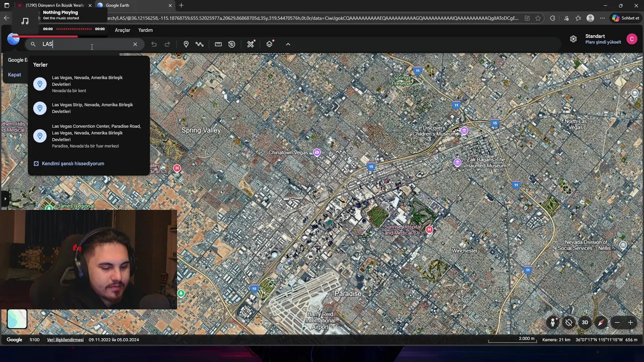Image resolution: width=644 pixels, height=362 pixels.
Task: Click the Spring Valley map label
Action: pos(201,130)
